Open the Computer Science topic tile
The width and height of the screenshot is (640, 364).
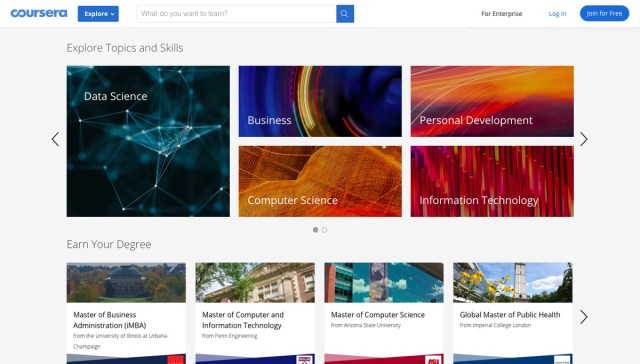320,181
